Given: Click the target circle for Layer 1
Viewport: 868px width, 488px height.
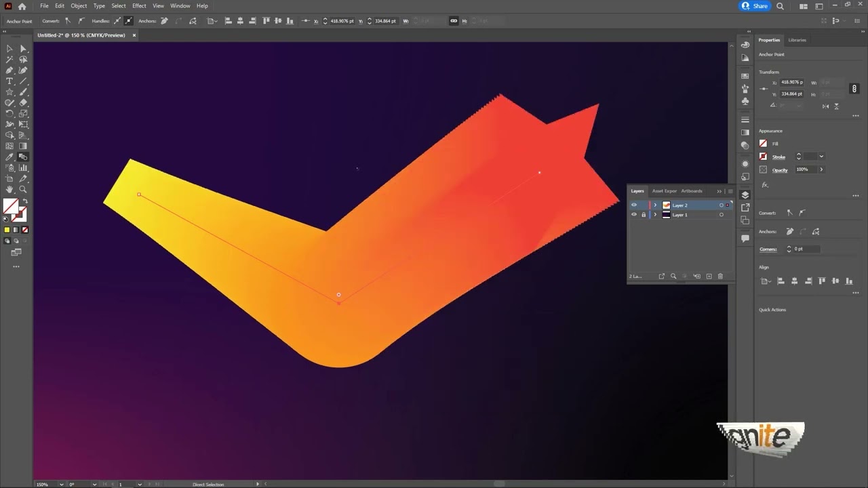Looking at the screenshot, I should coord(721,215).
